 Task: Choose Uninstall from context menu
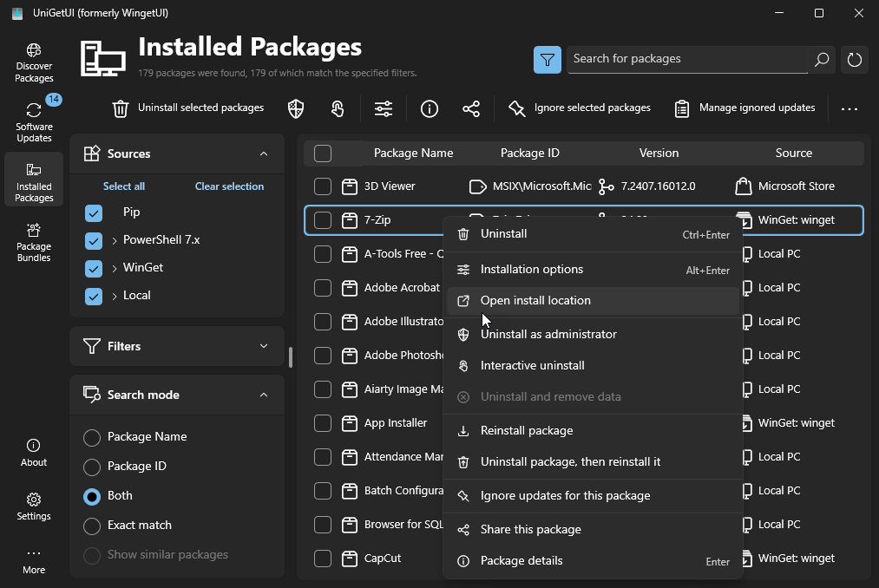coord(594,234)
